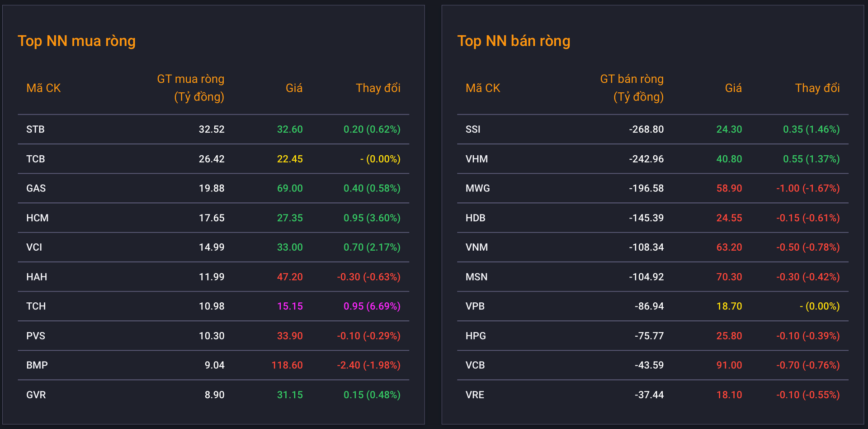The height and width of the screenshot is (429, 868).
Task: Select stock code TCB
Action: [35, 159]
